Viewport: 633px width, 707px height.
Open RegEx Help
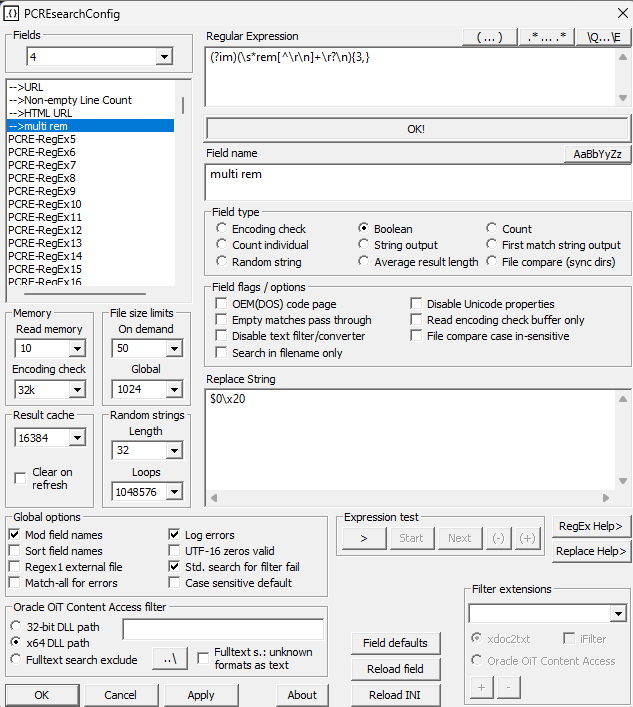tap(591, 526)
